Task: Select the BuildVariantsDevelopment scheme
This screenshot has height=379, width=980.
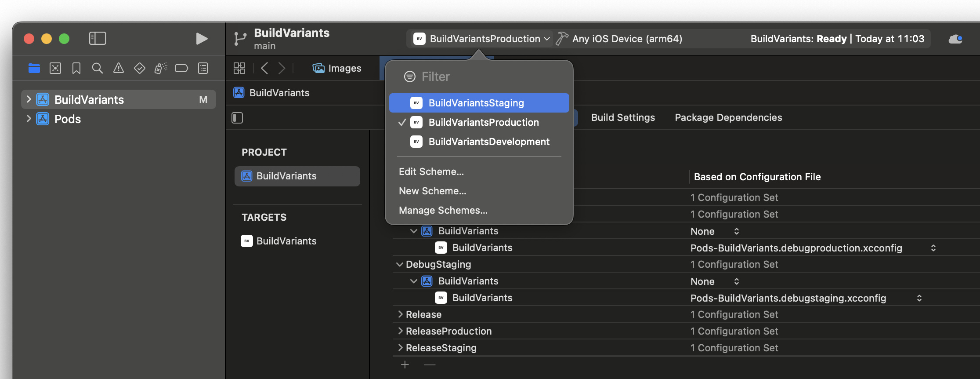Action: (479, 142)
